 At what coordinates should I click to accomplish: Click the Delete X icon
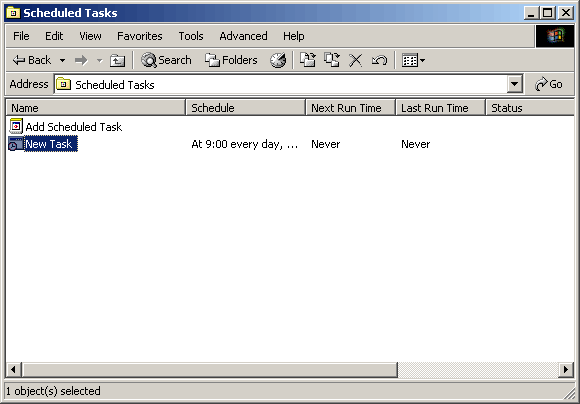point(355,60)
